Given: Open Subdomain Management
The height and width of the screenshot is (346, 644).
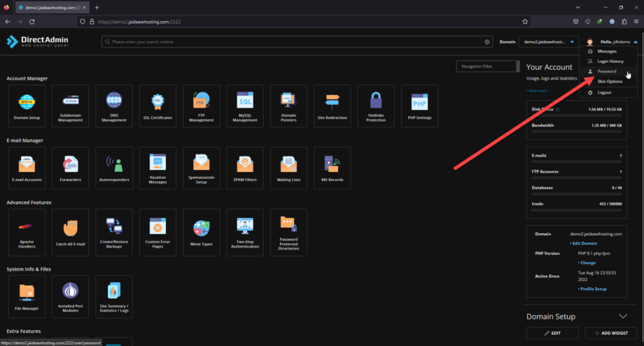Looking at the screenshot, I should (70, 106).
